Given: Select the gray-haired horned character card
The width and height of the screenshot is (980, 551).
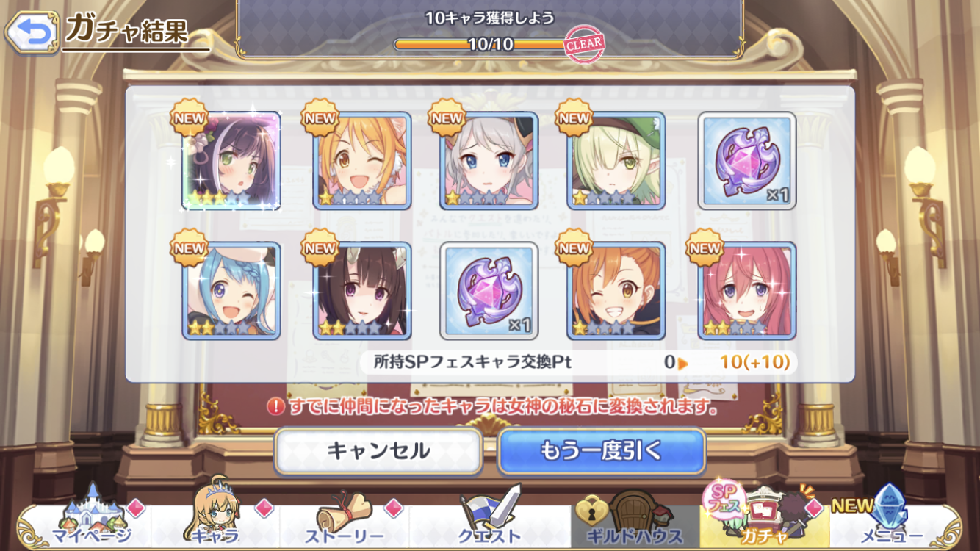Looking at the screenshot, I should (x=489, y=161).
